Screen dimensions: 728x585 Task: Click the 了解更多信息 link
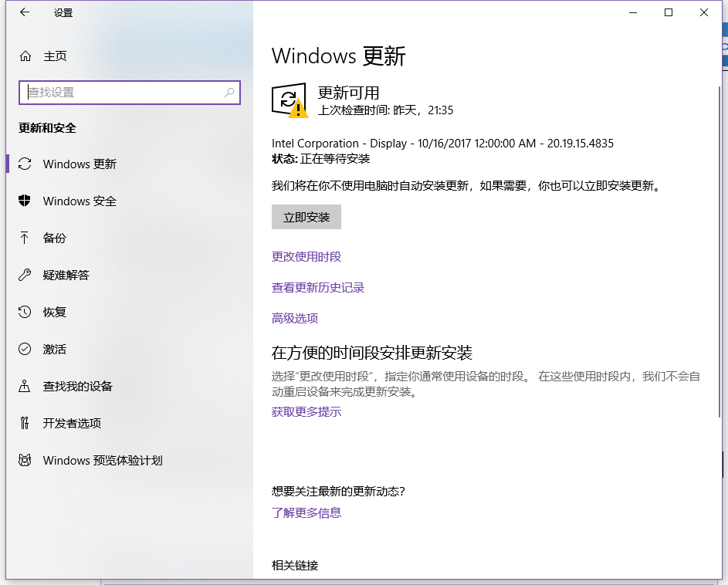306,512
